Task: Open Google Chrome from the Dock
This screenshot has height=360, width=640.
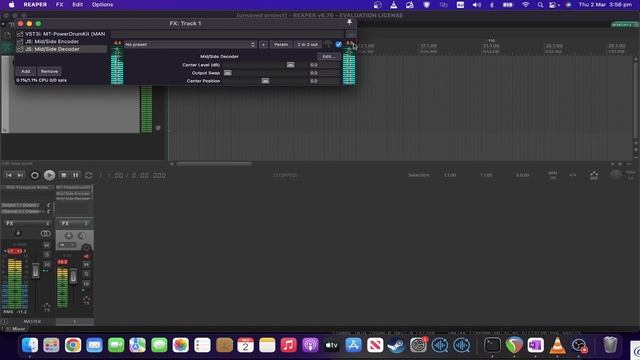Action: [73, 345]
